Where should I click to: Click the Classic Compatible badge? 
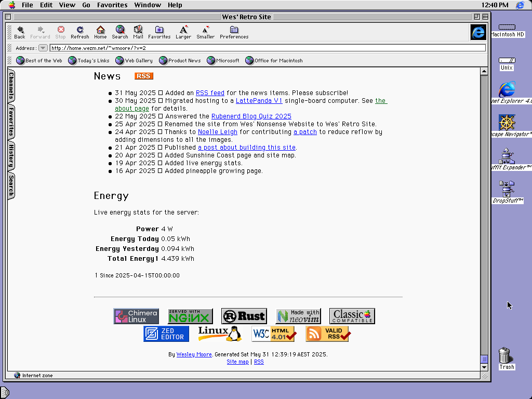[x=352, y=316]
